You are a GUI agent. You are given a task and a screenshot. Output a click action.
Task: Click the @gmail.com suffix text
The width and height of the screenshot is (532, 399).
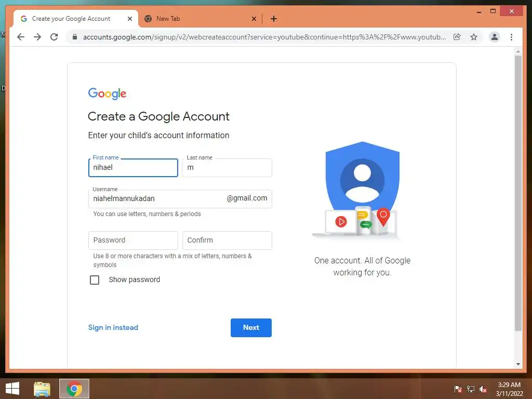click(247, 198)
